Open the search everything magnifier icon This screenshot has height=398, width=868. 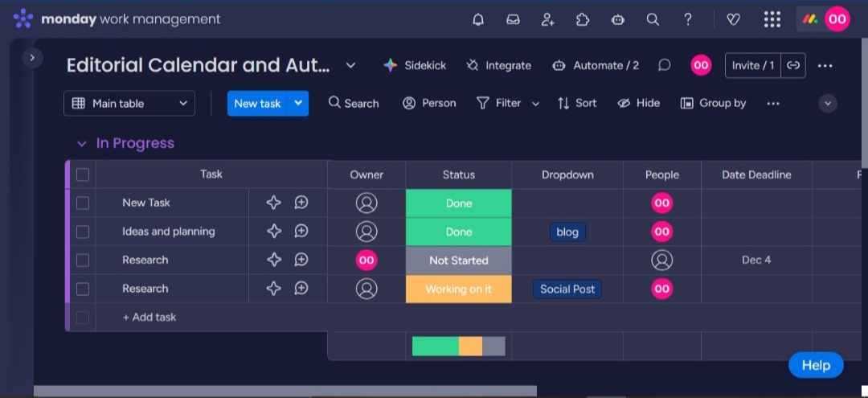click(653, 19)
